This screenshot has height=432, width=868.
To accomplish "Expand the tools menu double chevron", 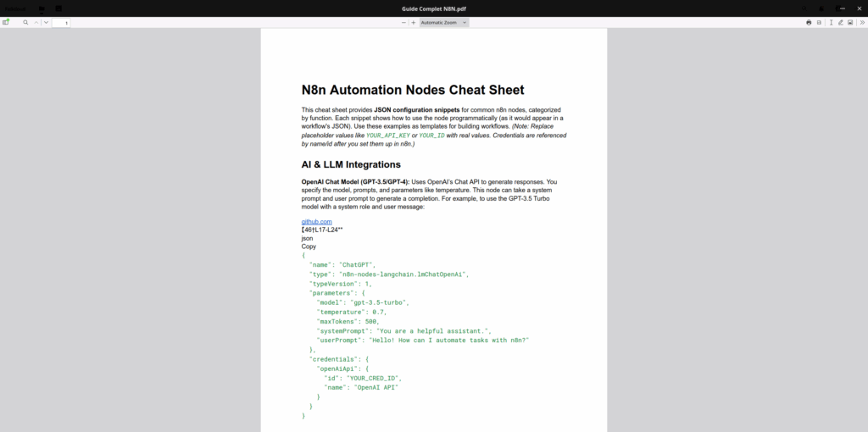I will pos(862,23).
